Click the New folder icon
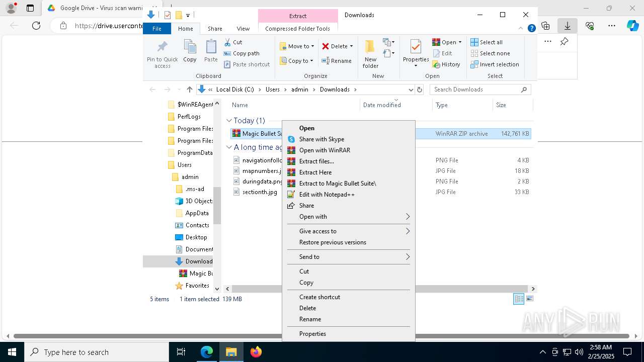 point(370,47)
